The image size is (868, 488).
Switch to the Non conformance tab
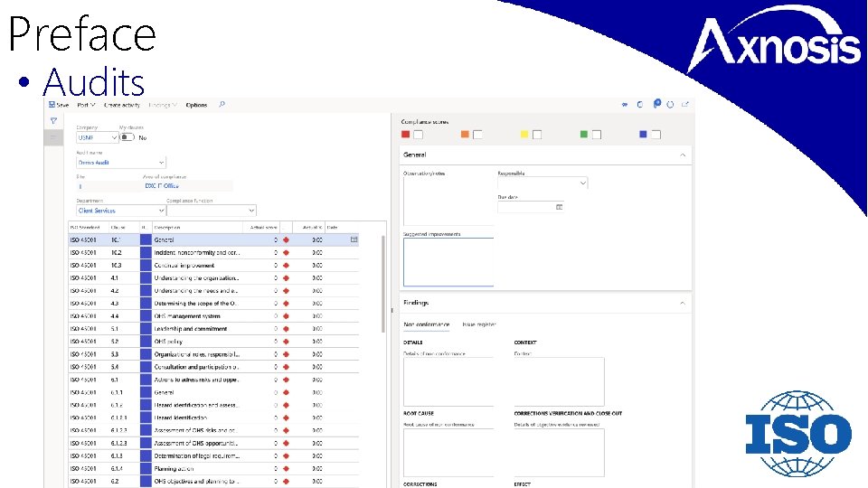tap(426, 324)
